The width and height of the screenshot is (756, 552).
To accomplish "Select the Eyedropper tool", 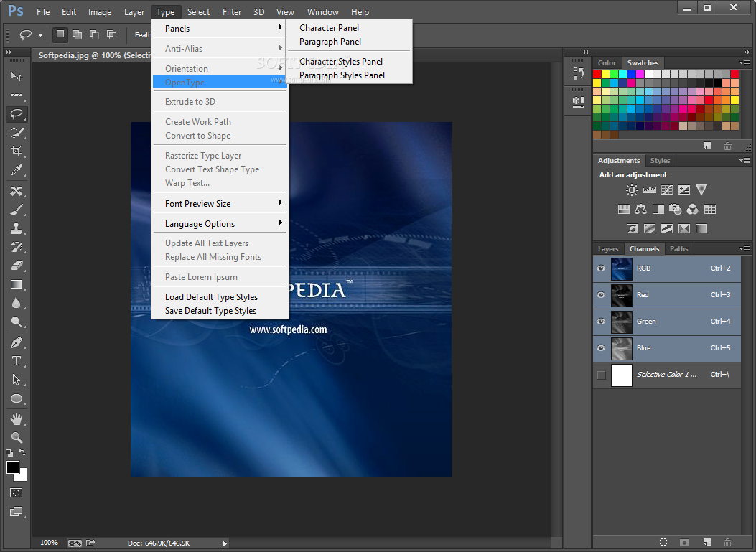I will (17, 169).
